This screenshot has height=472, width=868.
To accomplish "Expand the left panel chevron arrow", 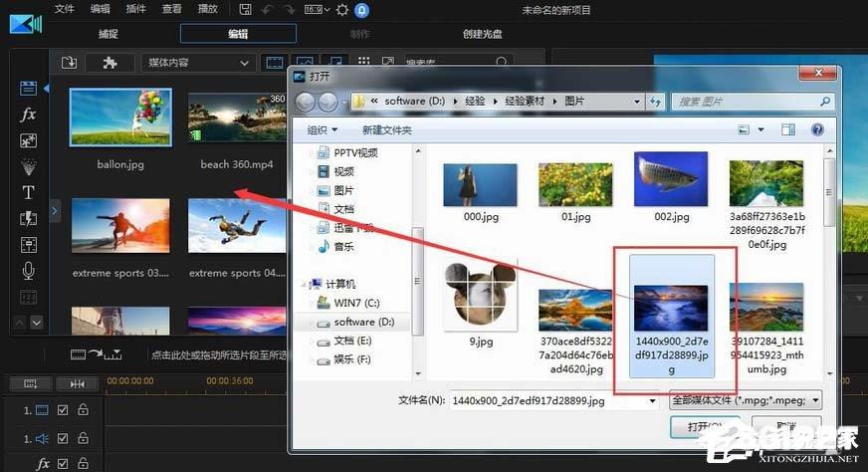I will point(54,211).
